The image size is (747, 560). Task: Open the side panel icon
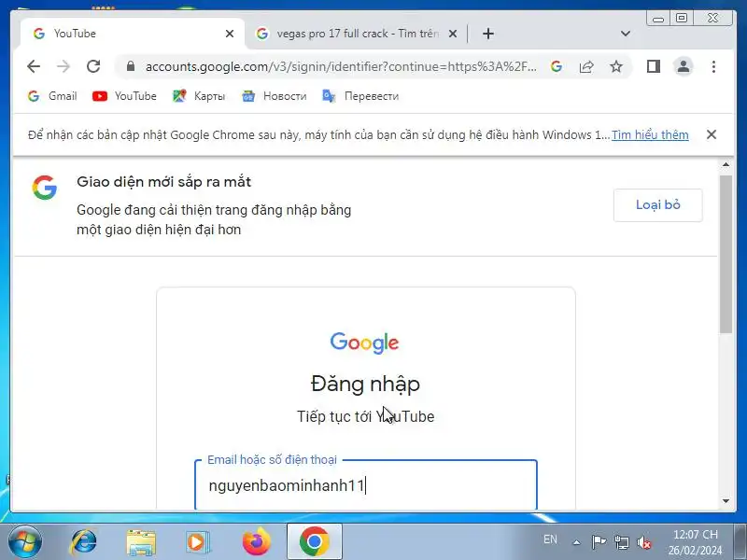654,66
